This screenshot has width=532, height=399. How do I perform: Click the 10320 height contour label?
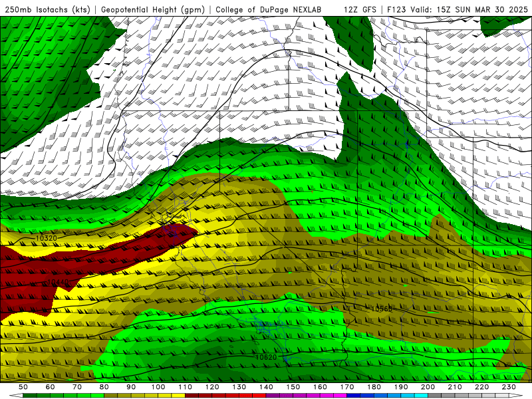point(47,238)
